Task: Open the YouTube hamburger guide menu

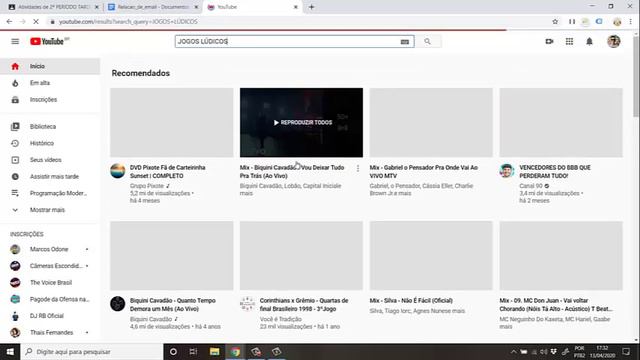Action: coord(15,41)
